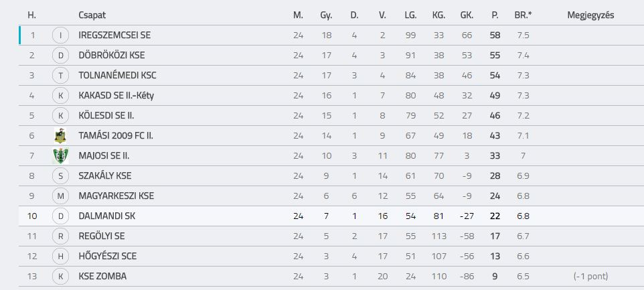Click the Magyarkeszi KSE 'M' badge icon
Image resolution: width=644 pixels, height=290 pixels.
click(61, 196)
